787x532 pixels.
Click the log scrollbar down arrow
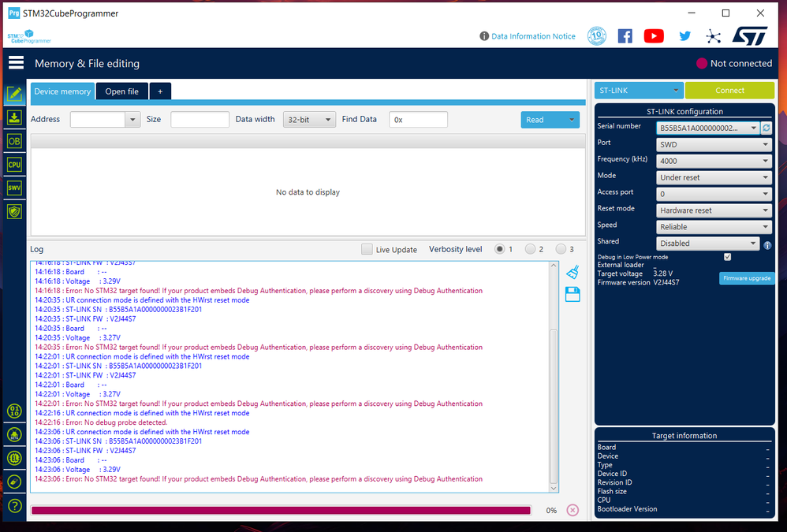coord(553,488)
